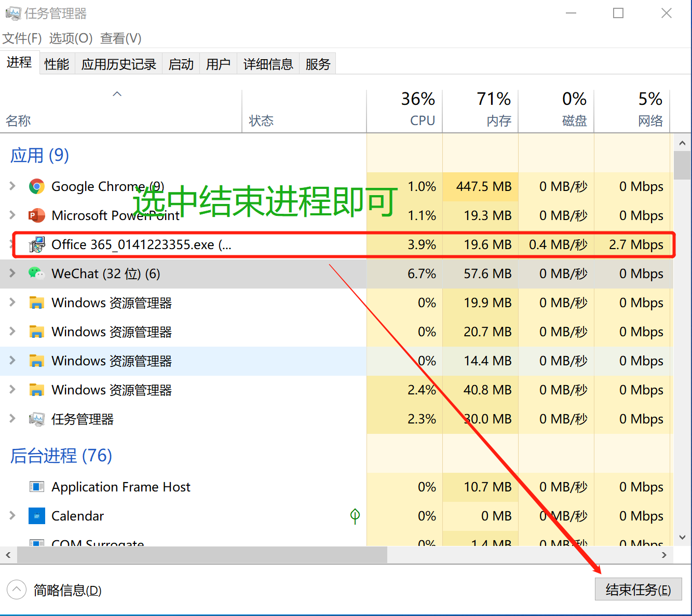Sort by the 网络 column header
Image resolution: width=692 pixels, height=616 pixels.
pyautogui.click(x=632, y=111)
